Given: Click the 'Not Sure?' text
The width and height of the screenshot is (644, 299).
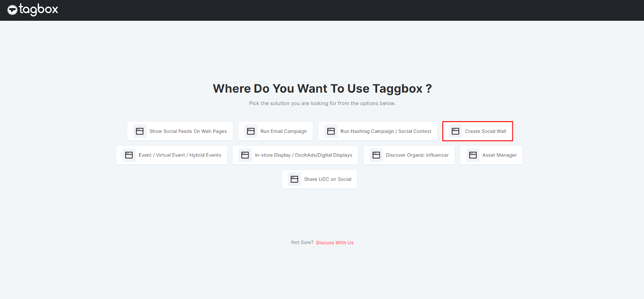Looking at the screenshot, I should coord(302,242).
